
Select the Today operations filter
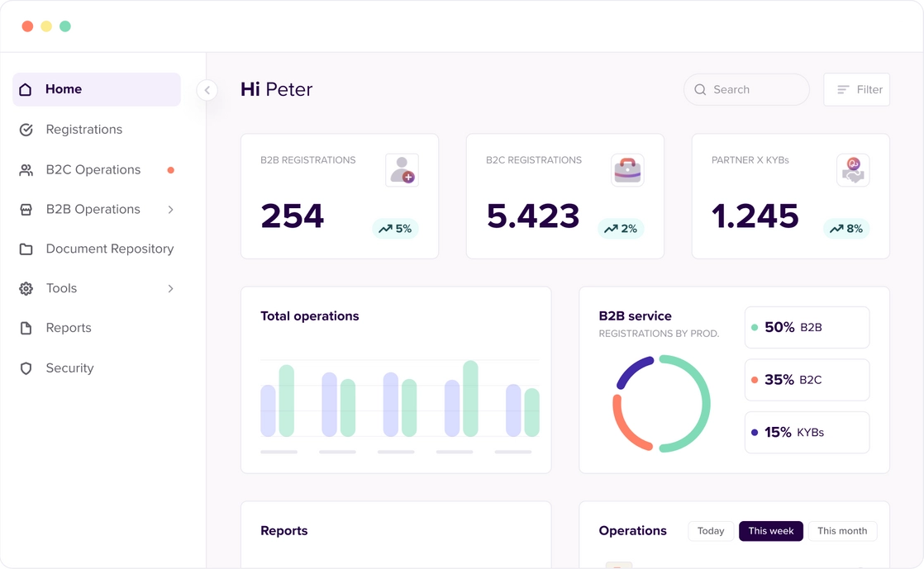pos(710,531)
